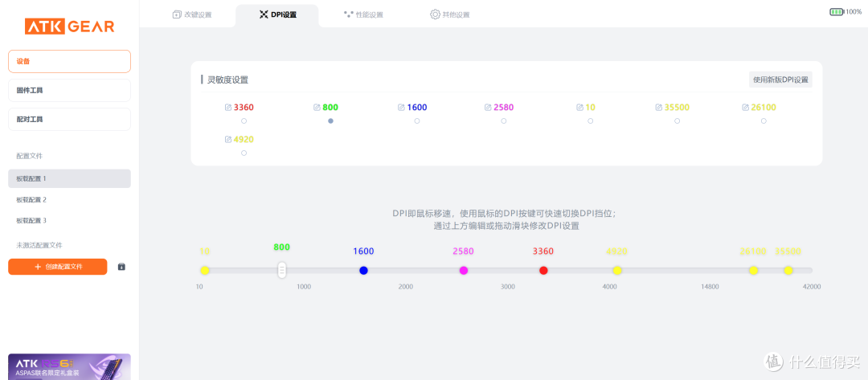This screenshot has width=868, height=380.
Task: Click the ATK GEAR logo
Action: (x=69, y=26)
